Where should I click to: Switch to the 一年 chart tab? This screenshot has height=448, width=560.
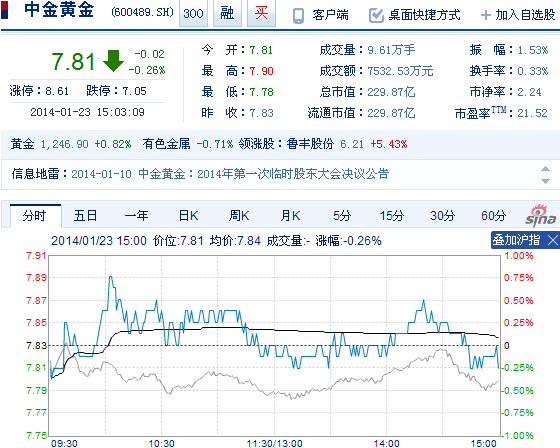(136, 216)
